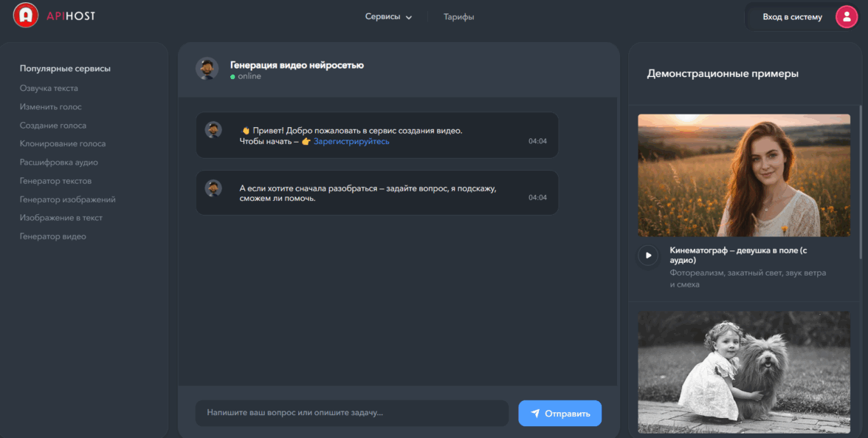Screen dimensions: 868x438
Task: Play the girl in field demo video
Action: [x=648, y=256]
